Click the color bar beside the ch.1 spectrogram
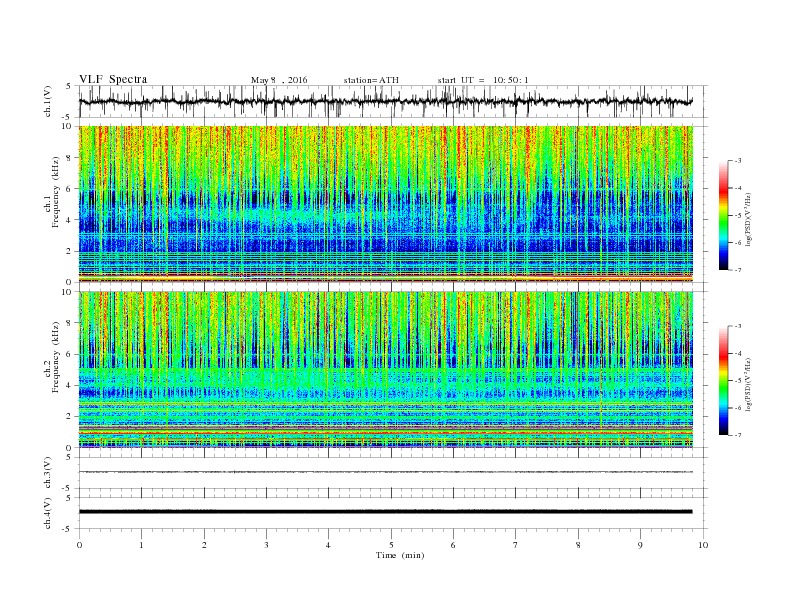792x612 pixels. coord(723,215)
